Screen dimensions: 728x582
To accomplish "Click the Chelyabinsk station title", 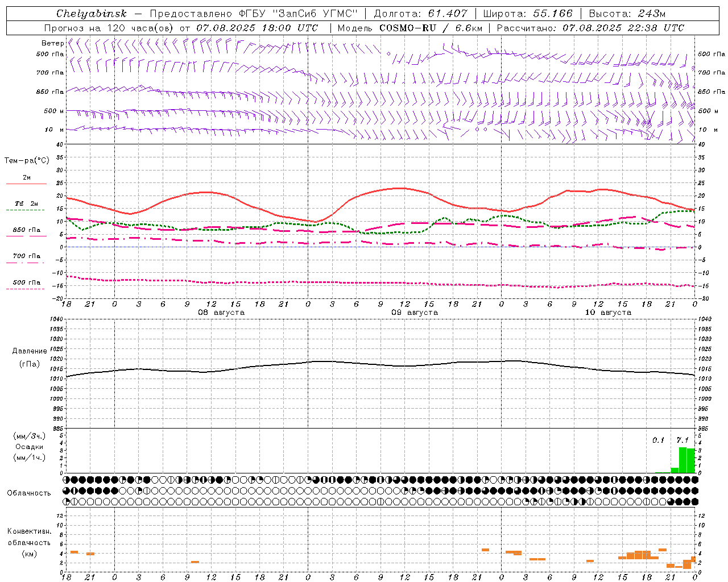I will click(x=92, y=14).
